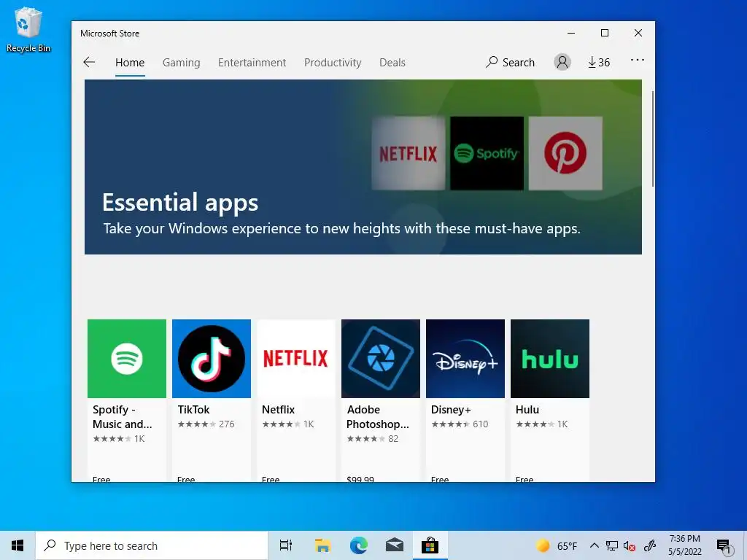
Task: Open the Recycle Bin desktop icon
Action: click(x=28, y=29)
